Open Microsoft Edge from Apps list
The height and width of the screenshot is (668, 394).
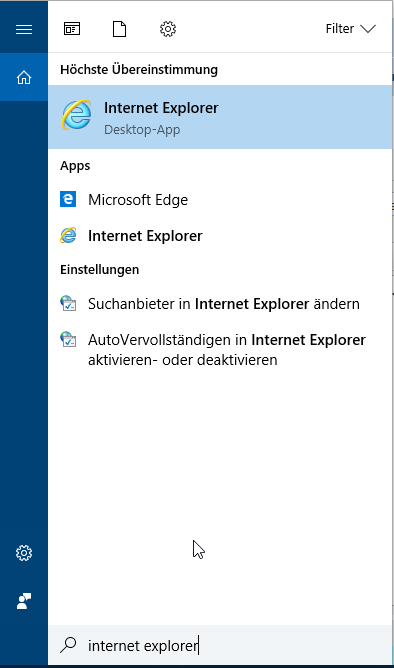point(220,199)
